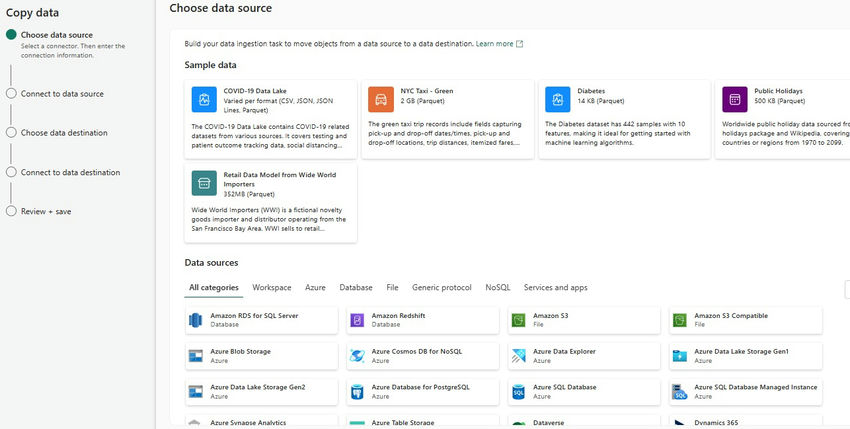Click the Public Holidays calendar icon
Viewport: 850px width, 429px height.
(735, 99)
